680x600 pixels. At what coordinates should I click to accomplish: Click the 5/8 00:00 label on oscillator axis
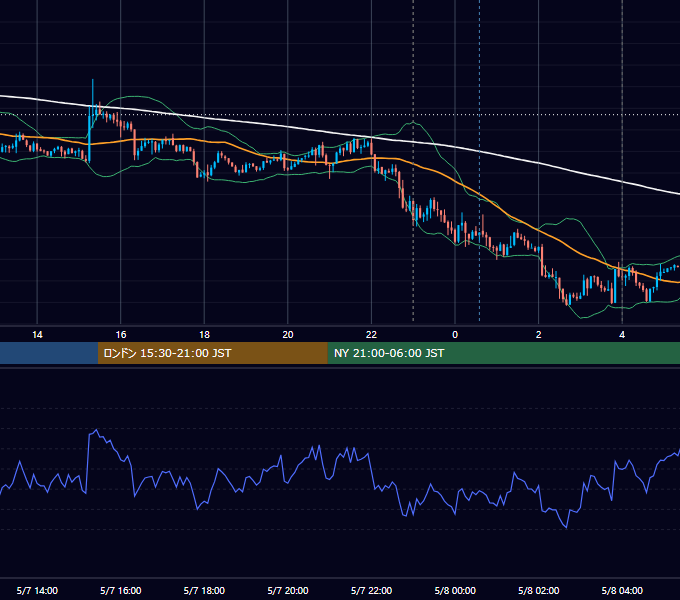pos(455,590)
